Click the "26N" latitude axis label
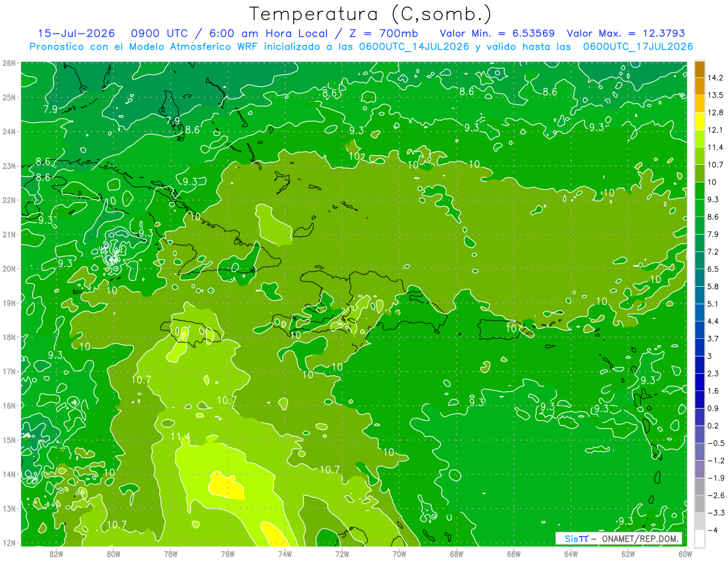The image size is (728, 562). [9, 63]
